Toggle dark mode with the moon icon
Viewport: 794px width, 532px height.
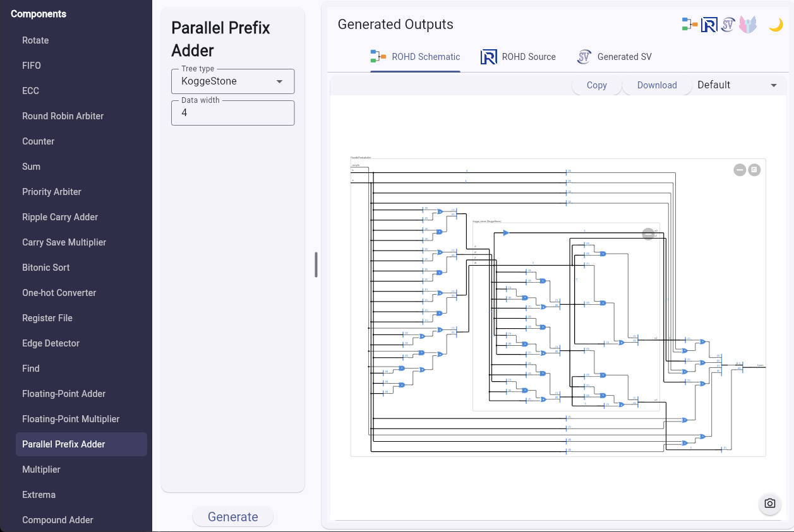pos(776,25)
